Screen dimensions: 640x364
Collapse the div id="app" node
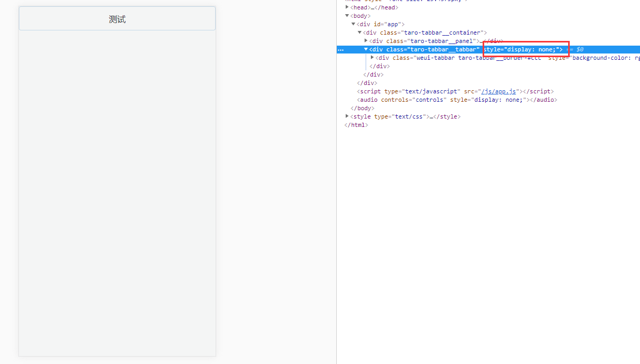(354, 24)
